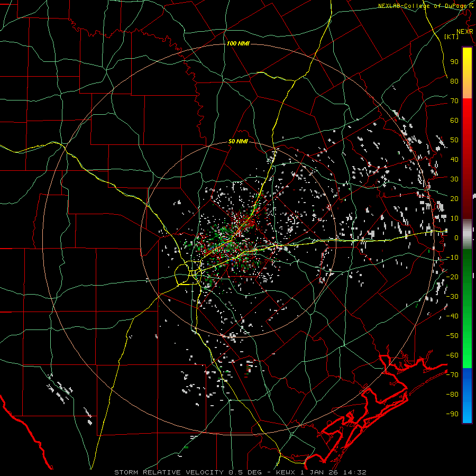This screenshot has width=476, height=476.
Task: Click the 50 NMI range ring label
Action: pyautogui.click(x=238, y=141)
